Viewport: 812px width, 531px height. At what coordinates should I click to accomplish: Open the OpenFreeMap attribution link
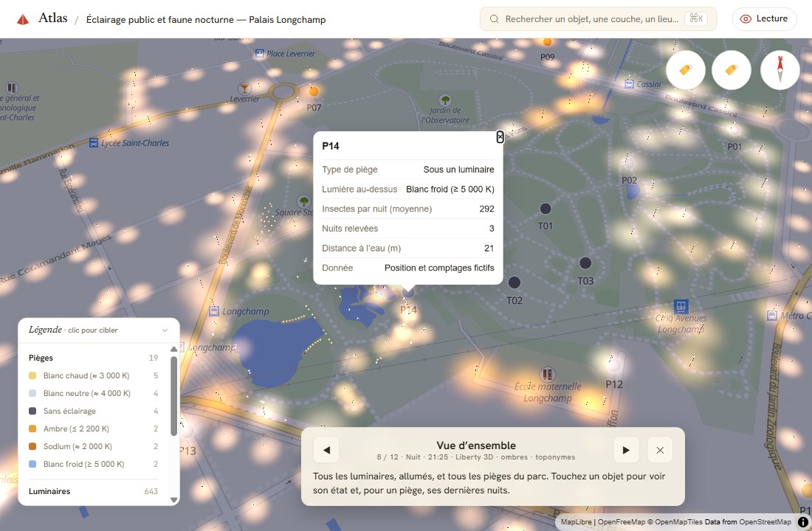(x=621, y=521)
